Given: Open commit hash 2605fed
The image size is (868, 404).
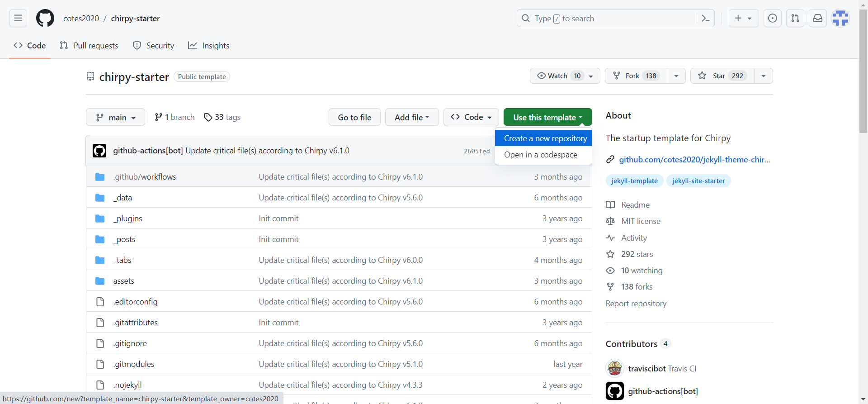Looking at the screenshot, I should 476,151.
